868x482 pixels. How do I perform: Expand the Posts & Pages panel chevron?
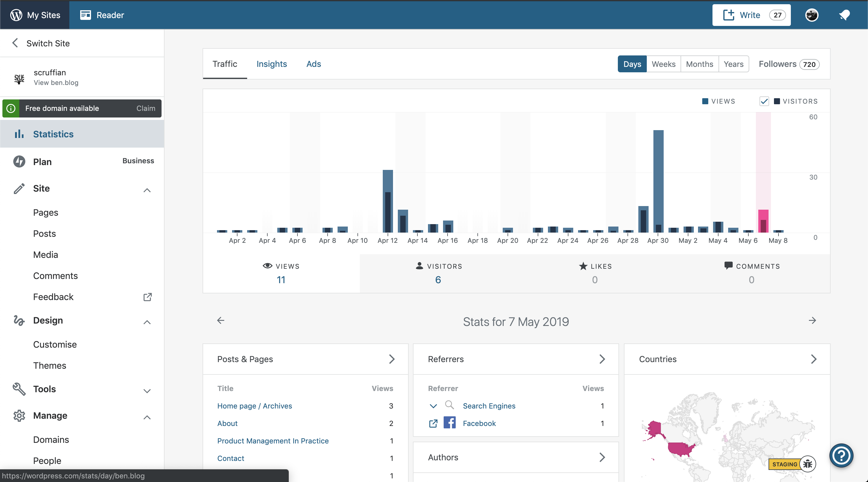click(392, 359)
